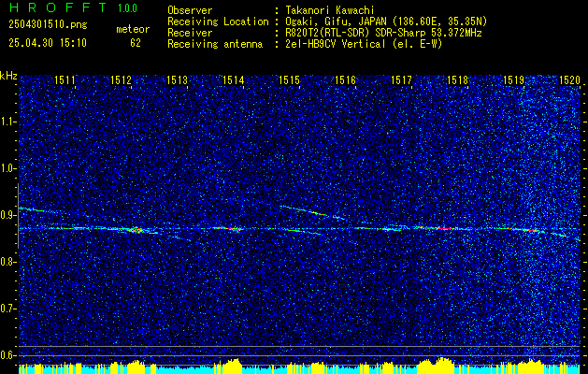Click the timestamp 25.04.30 15:10
The image size is (588, 374).
[48, 43]
